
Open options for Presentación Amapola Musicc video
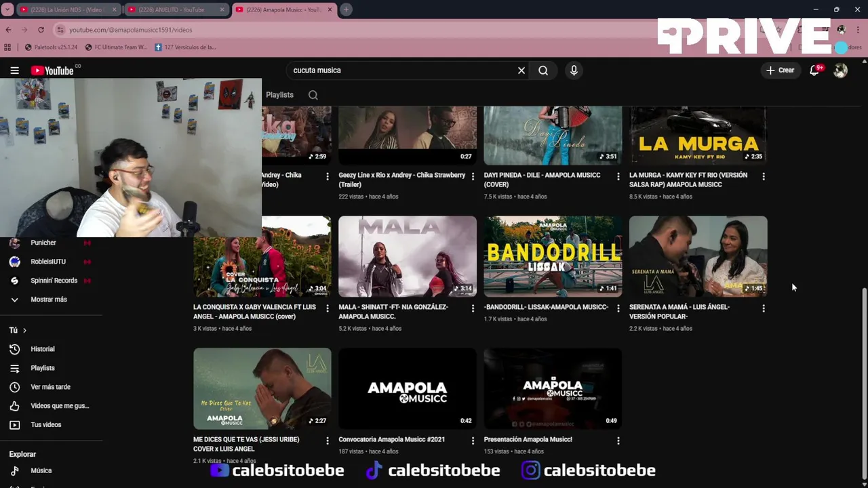[x=618, y=441]
